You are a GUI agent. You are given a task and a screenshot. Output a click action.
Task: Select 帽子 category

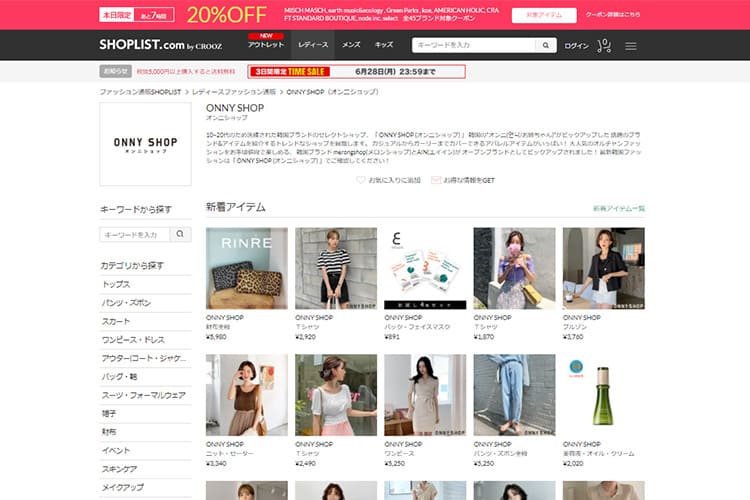tap(145, 414)
